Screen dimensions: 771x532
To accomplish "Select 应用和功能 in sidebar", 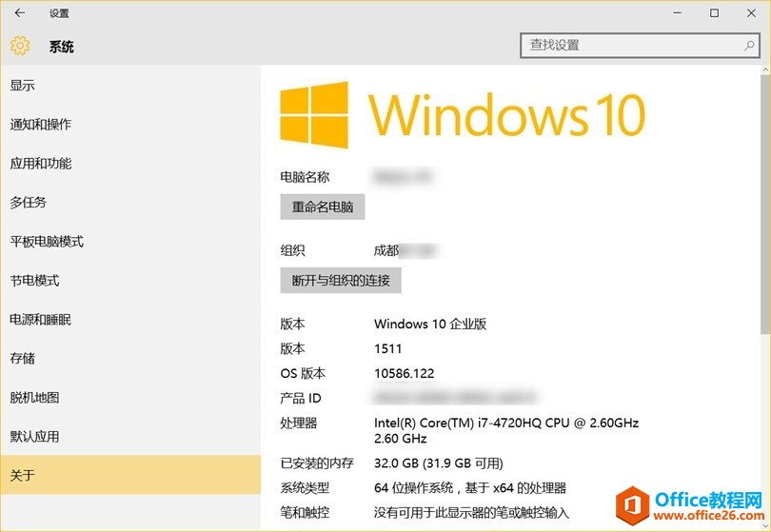I will pos(130,164).
